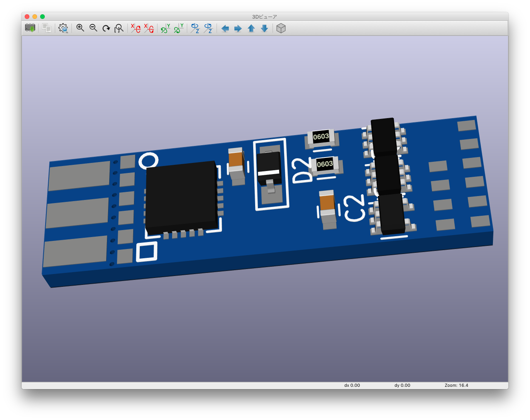
Task: Click the left red X-axis rotation icon
Action: point(135,28)
